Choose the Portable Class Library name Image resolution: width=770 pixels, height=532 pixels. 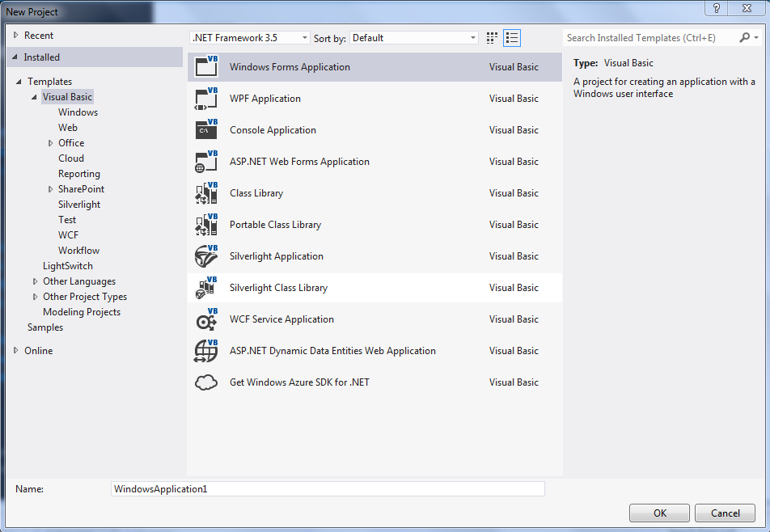(x=276, y=224)
